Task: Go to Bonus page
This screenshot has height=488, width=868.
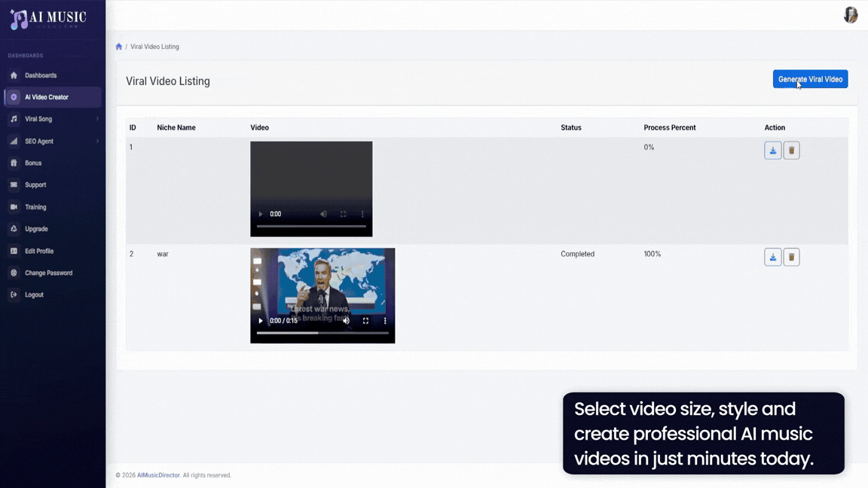Action: click(53, 163)
